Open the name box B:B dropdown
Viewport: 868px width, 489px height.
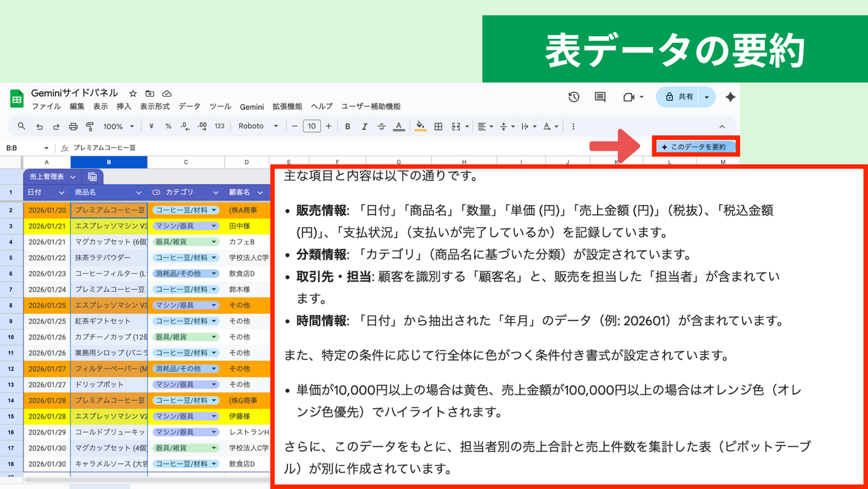pos(46,148)
